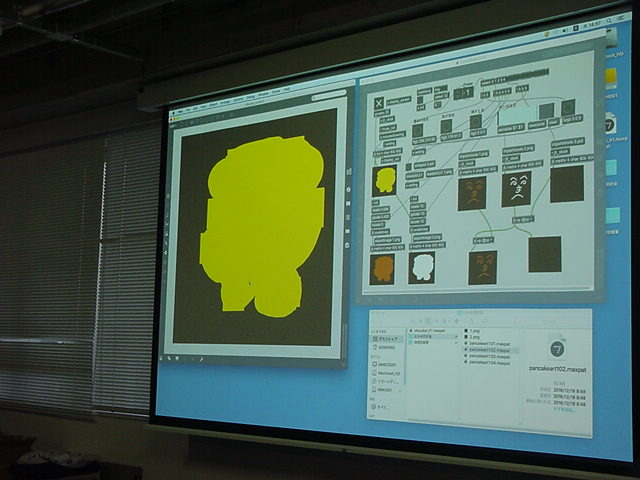Select 1.jpg in the Finder window
Viewport: 640px width, 480px height.
[471, 331]
